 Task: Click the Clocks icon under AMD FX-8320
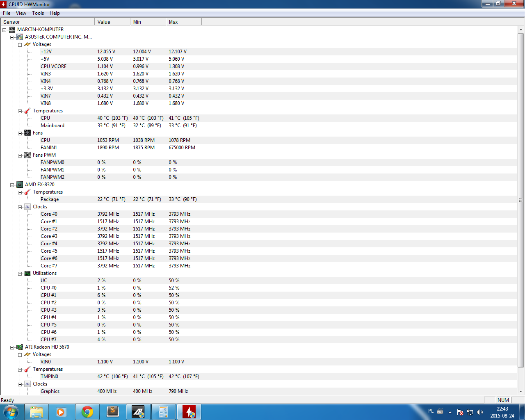(x=27, y=207)
